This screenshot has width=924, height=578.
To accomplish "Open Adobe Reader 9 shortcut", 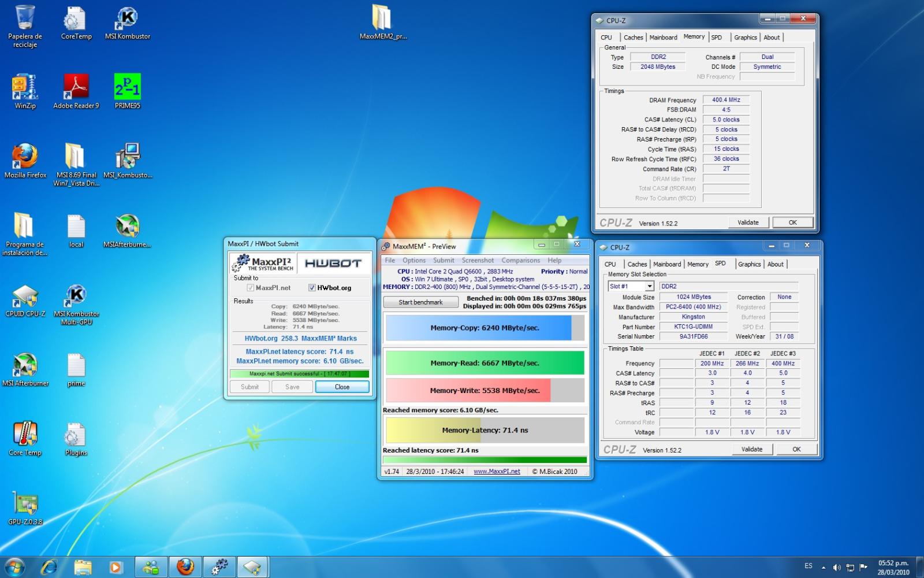I will (x=76, y=91).
